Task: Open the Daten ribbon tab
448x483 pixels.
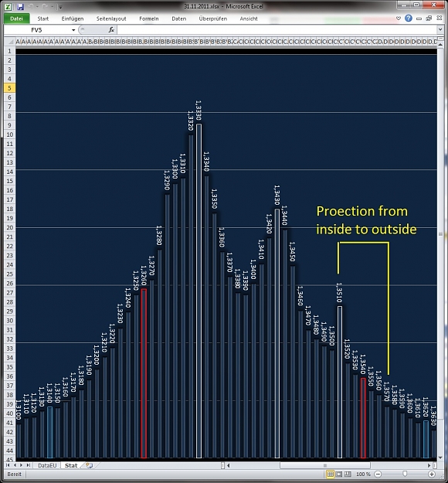Action: click(x=179, y=19)
